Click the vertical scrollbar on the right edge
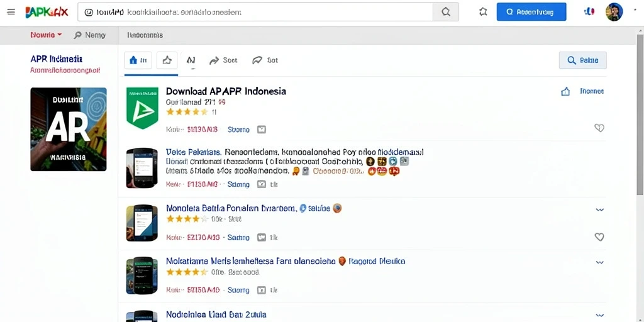The height and width of the screenshot is (322, 644). 640,115
